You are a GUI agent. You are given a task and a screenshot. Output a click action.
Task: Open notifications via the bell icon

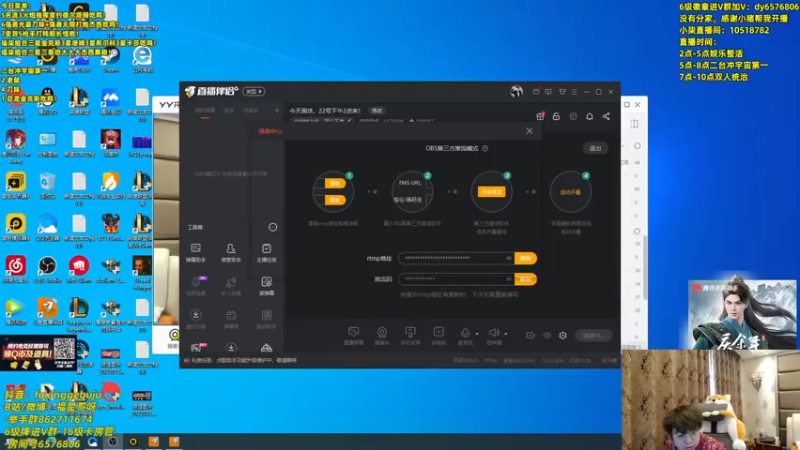[x=589, y=116]
